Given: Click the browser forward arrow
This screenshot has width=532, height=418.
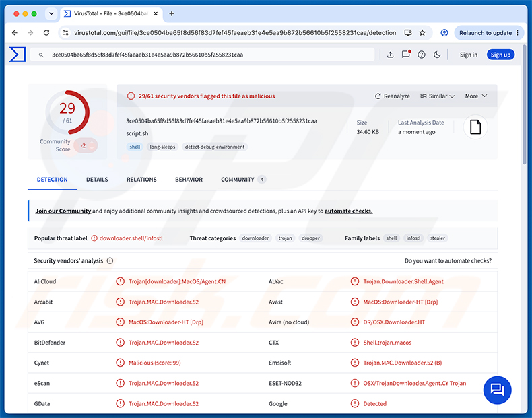Looking at the screenshot, I should 30,33.
